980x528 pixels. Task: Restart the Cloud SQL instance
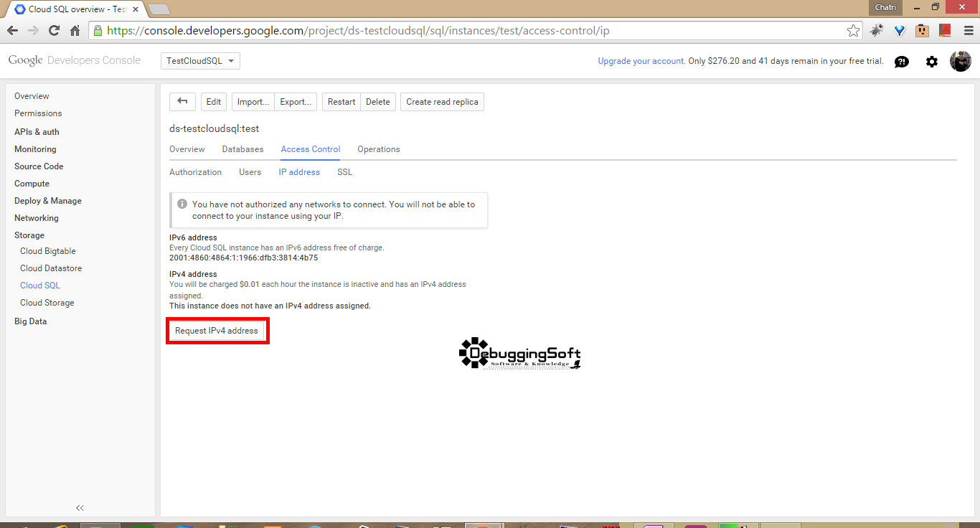point(341,101)
